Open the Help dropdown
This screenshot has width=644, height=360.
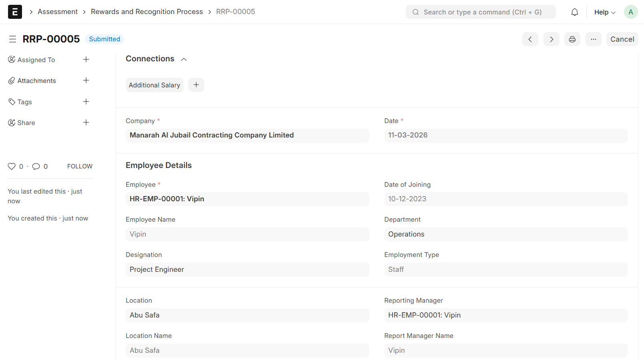pos(604,12)
